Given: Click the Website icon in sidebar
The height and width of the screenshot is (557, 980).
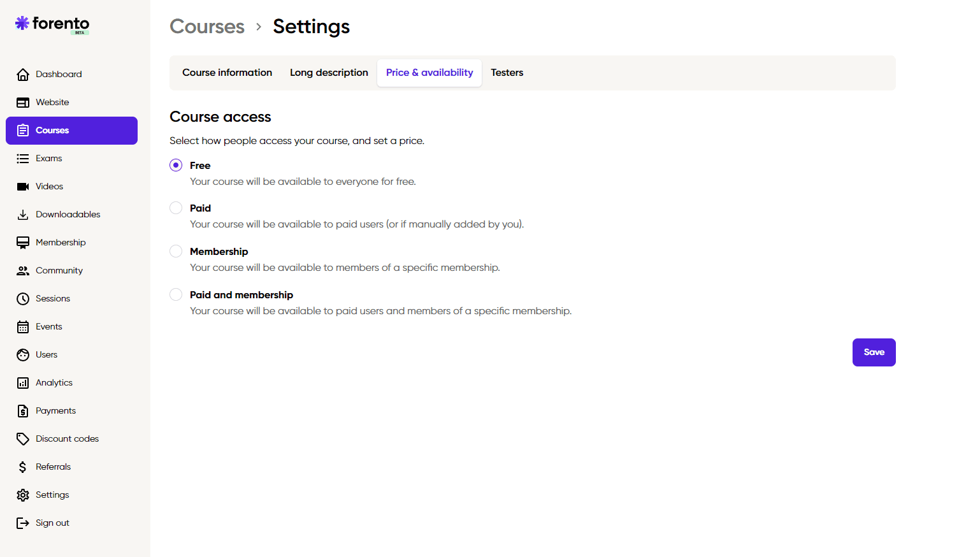Looking at the screenshot, I should coord(23,103).
